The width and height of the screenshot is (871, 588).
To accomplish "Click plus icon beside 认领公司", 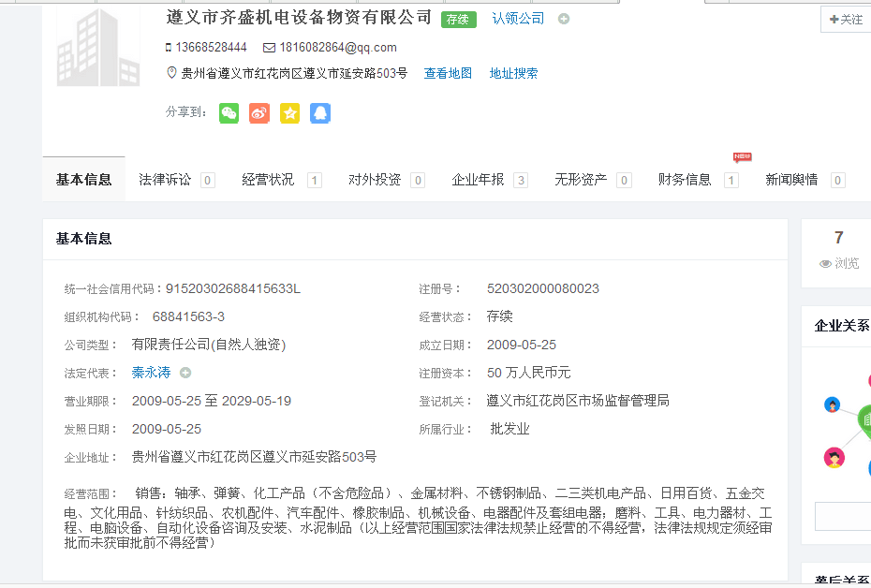I will click(564, 19).
